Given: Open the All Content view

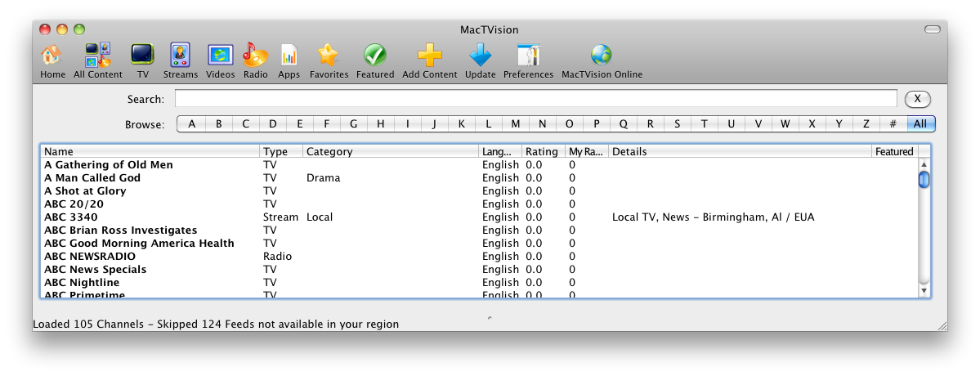Looking at the screenshot, I should [x=97, y=60].
